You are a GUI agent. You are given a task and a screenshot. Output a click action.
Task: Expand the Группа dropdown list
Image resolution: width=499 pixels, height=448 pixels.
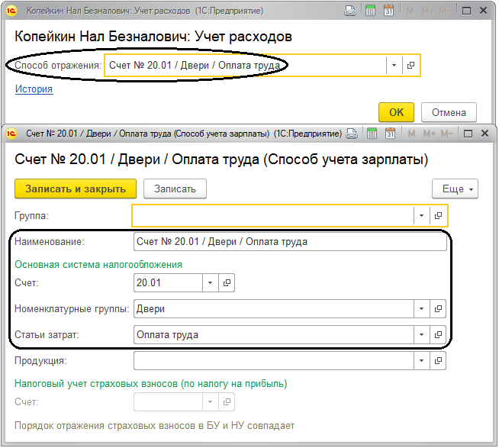click(421, 216)
